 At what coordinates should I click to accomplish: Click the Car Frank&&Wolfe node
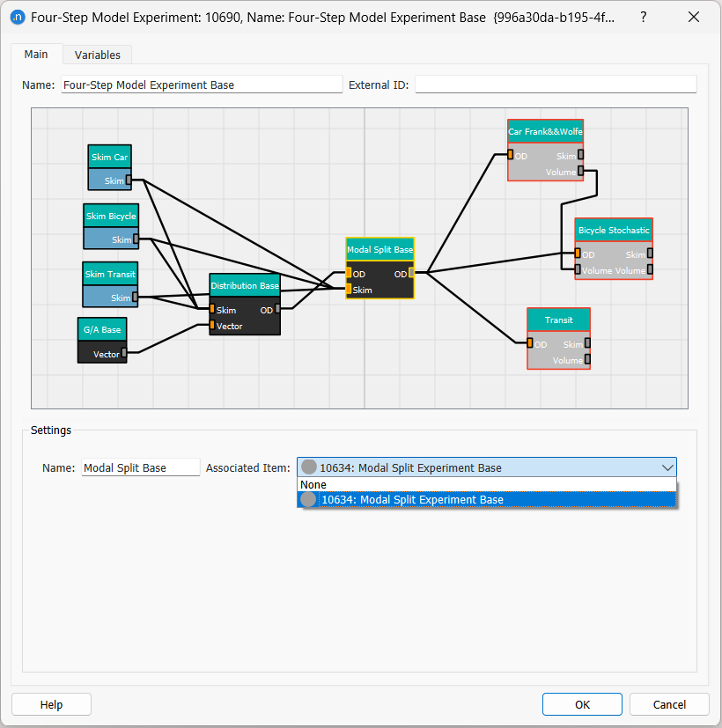click(545, 132)
